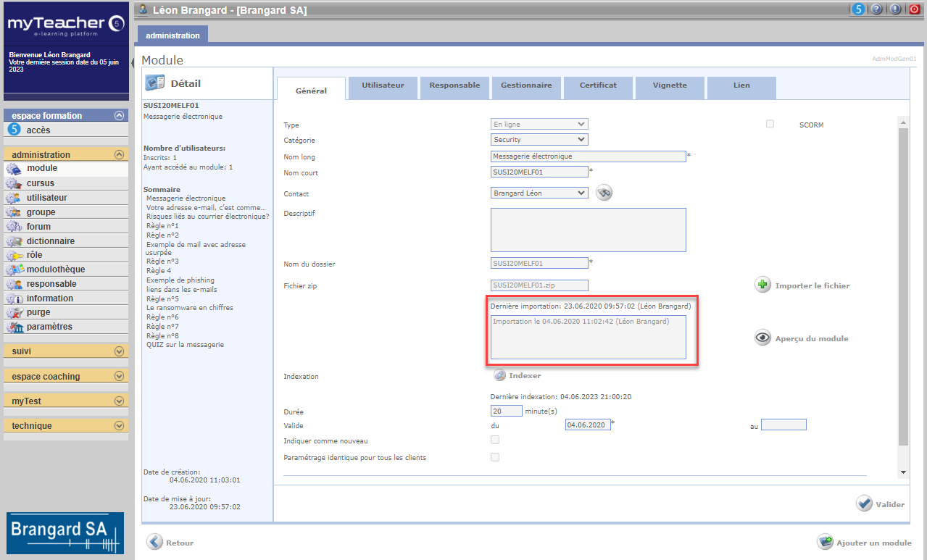The image size is (927, 560).
Task: Switch to the Certificat tab
Action: click(x=598, y=85)
